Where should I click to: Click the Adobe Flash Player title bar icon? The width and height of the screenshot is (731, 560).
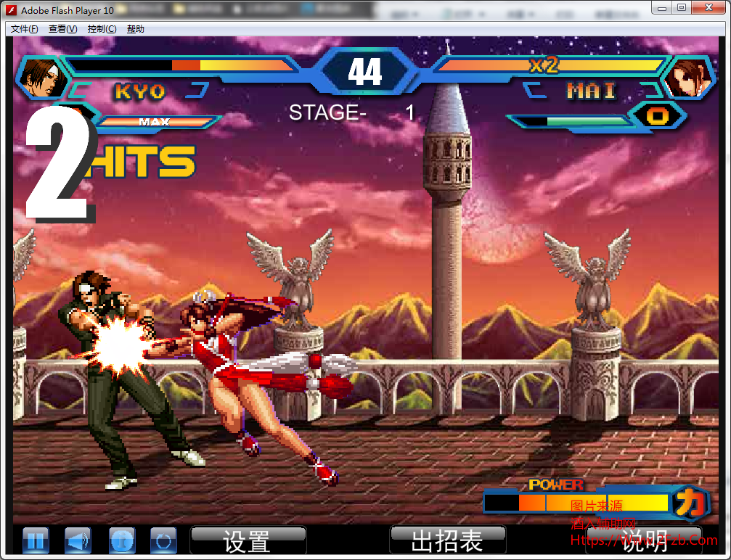tap(12, 9)
